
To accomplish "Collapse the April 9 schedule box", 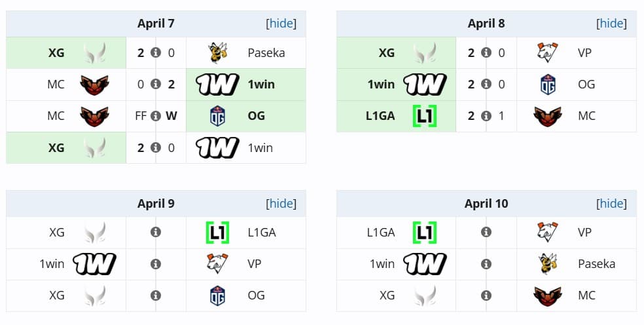I will (281, 203).
